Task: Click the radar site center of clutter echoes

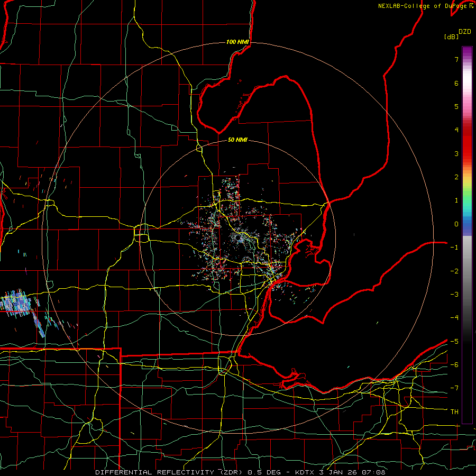Action: 239,238
